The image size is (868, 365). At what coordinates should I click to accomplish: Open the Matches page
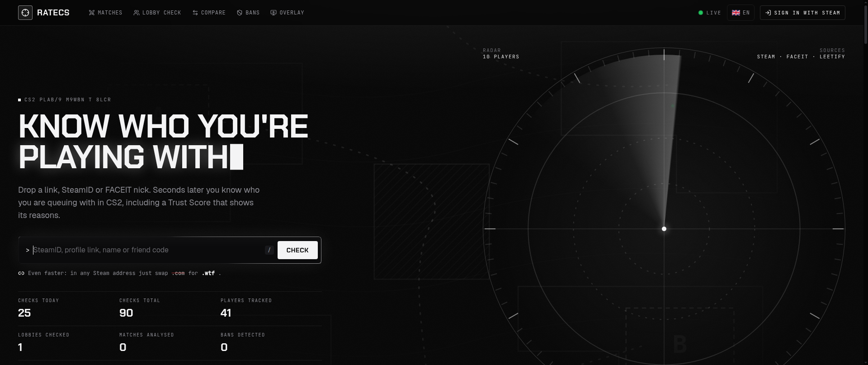(106, 13)
